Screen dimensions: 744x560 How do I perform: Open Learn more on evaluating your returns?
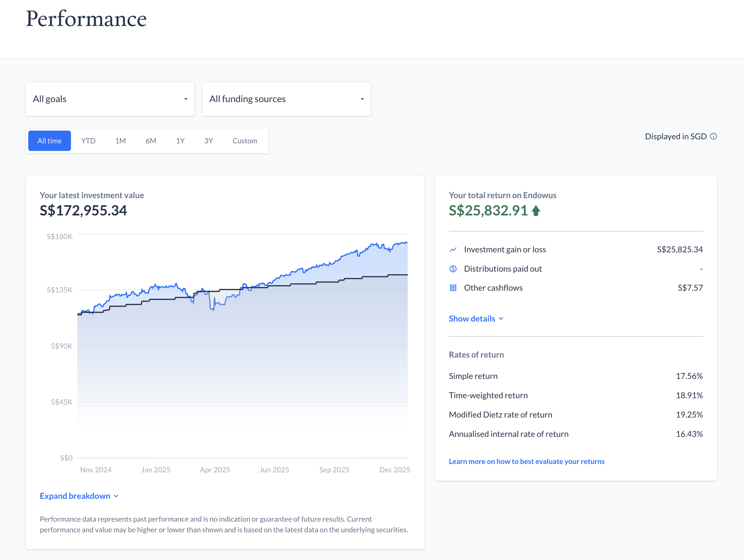526,461
